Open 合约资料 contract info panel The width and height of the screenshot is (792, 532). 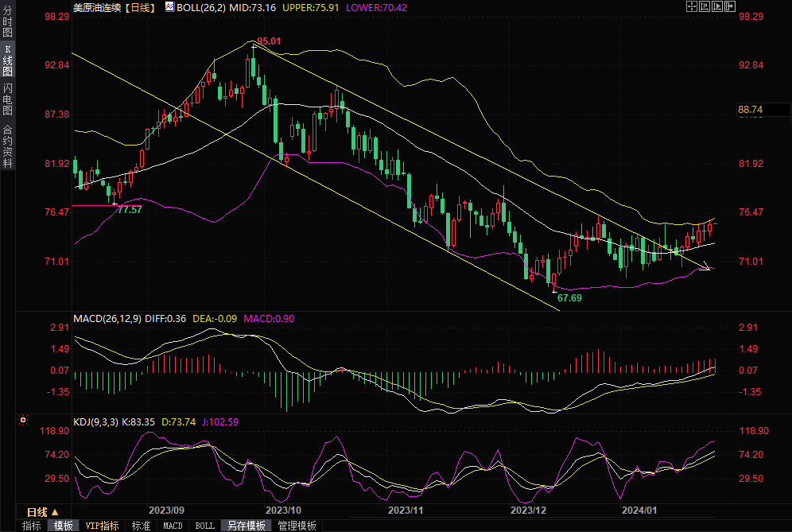pos(7,146)
